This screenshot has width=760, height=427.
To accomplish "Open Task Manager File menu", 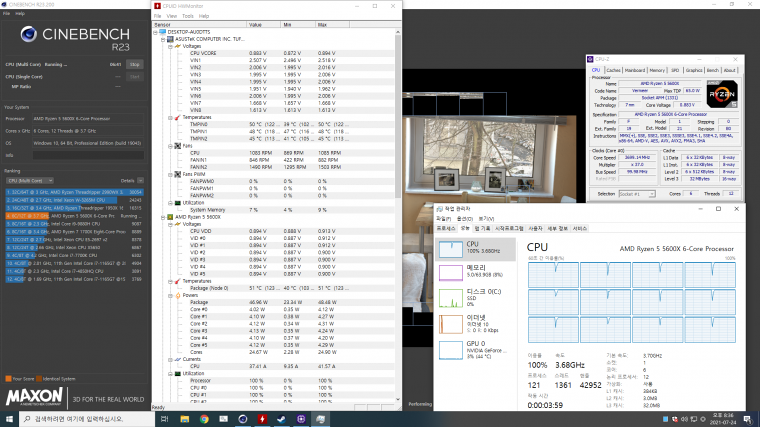I will (x=443, y=219).
